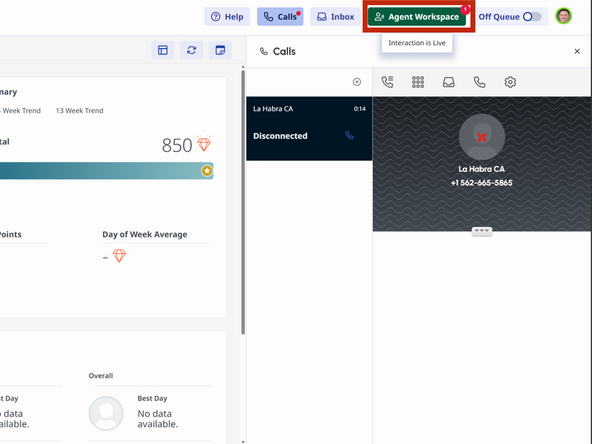
Task: Click the 0:14 call timer
Action: 359,109
